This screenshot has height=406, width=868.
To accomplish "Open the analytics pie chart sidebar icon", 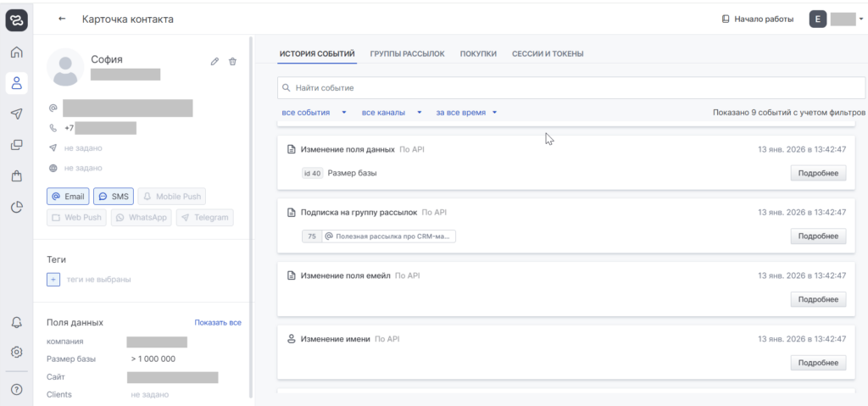I will [x=16, y=207].
